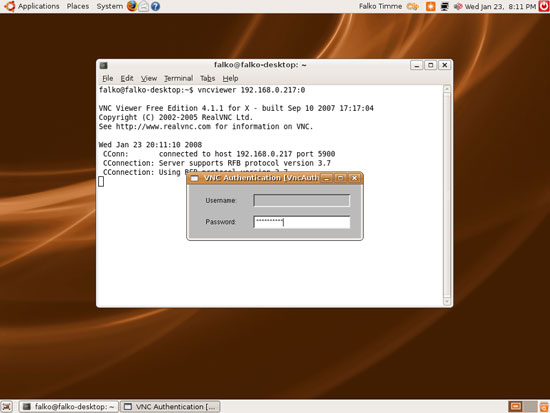
Task: Maximize the VNC Authentication dialog
Action: tap(340, 178)
